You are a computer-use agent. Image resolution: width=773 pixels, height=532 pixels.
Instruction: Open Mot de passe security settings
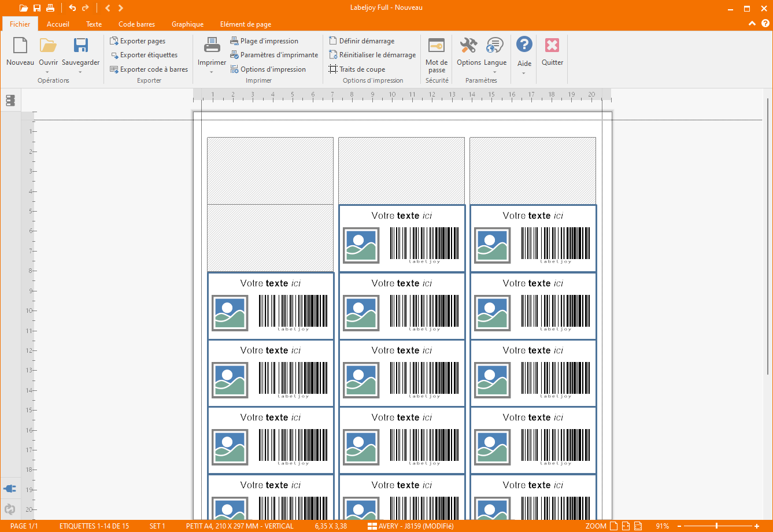point(437,55)
